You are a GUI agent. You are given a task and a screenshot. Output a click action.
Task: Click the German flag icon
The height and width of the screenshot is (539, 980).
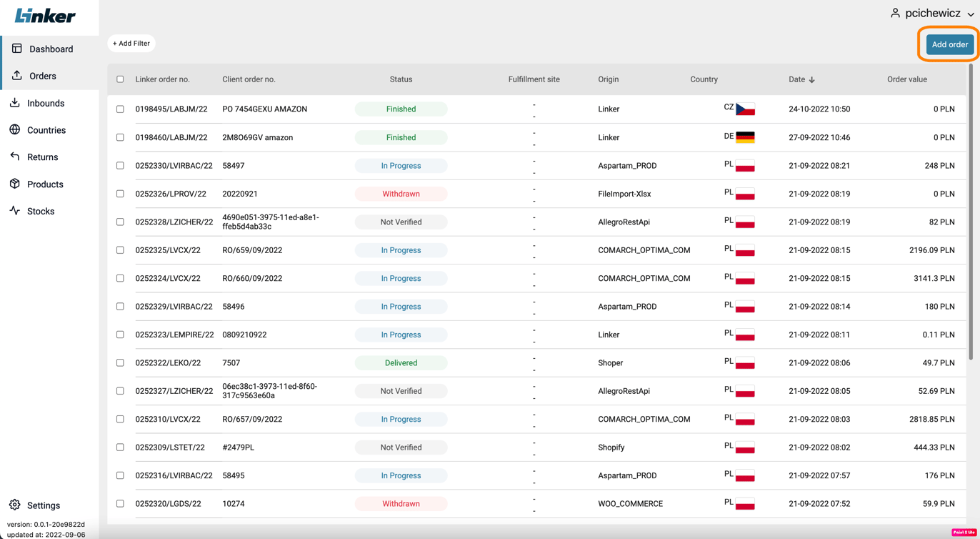click(745, 137)
